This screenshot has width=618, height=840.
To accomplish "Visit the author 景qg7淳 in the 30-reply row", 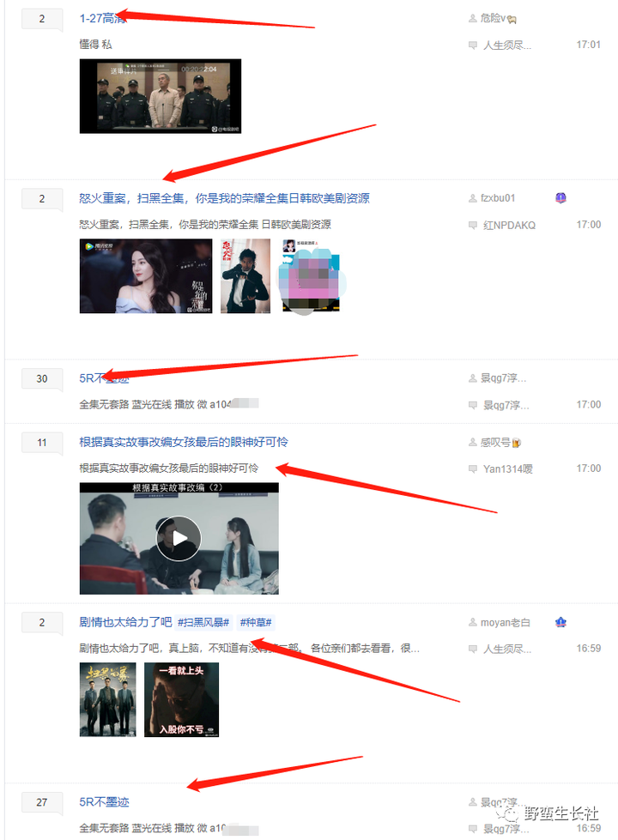I will [x=503, y=378].
